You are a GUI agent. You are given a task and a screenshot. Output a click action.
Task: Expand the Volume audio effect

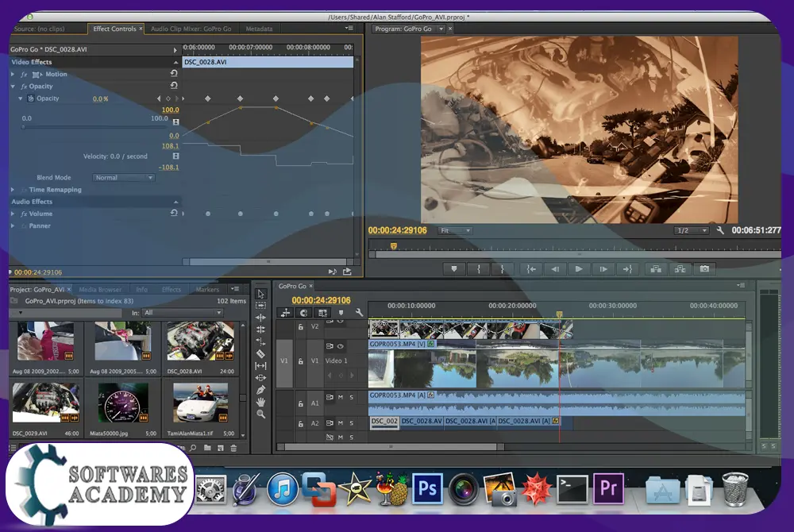pyautogui.click(x=13, y=214)
